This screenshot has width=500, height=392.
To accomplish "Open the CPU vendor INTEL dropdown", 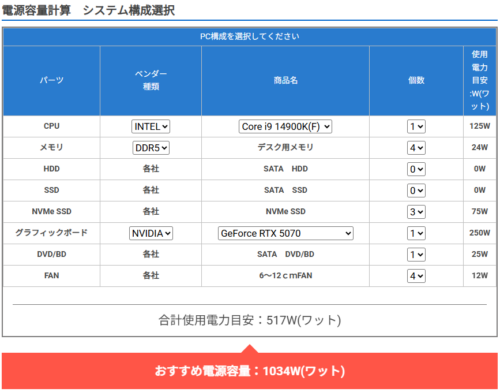I will (x=151, y=127).
